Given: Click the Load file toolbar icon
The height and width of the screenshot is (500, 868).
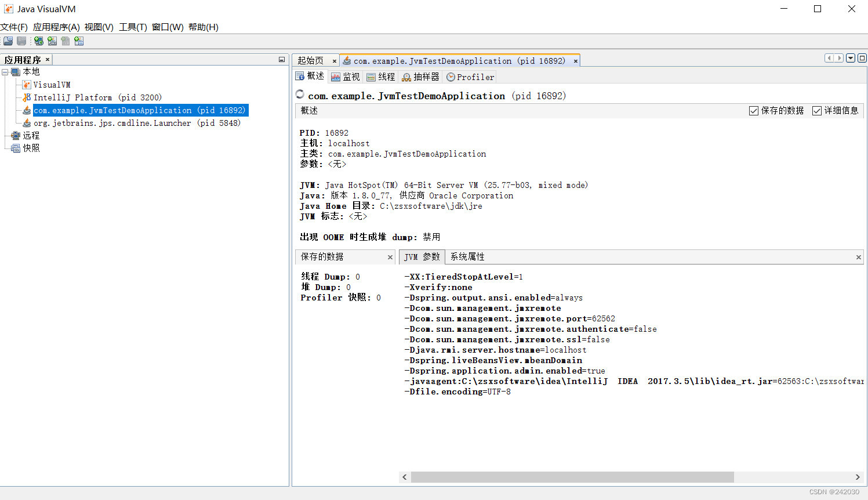Looking at the screenshot, I should pyautogui.click(x=8, y=41).
